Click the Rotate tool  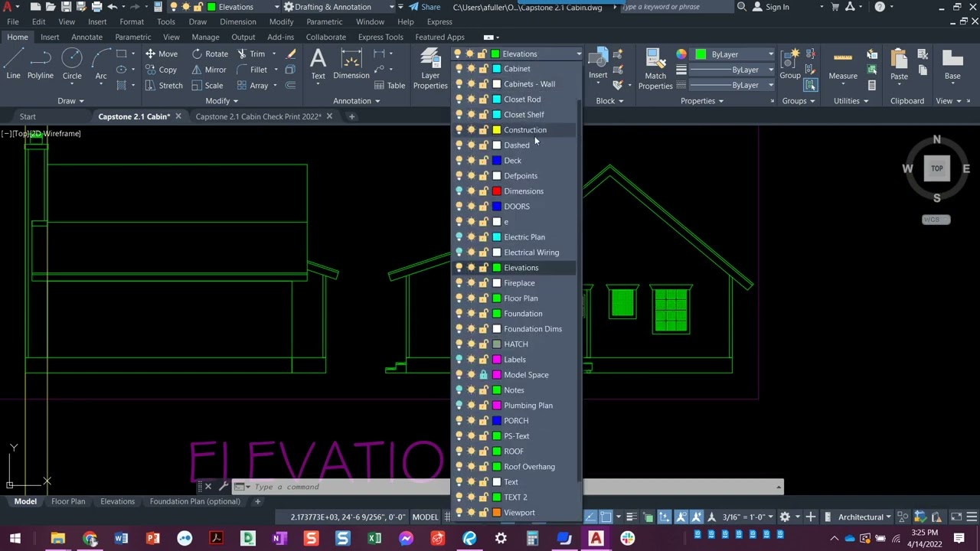click(x=210, y=54)
